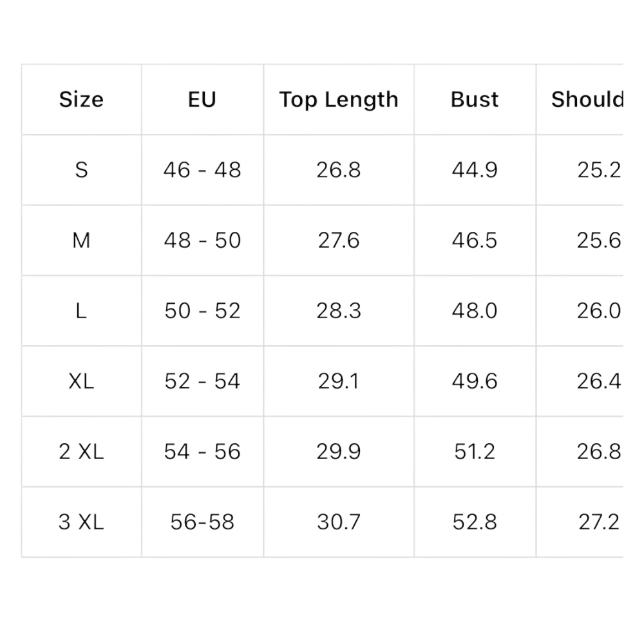644x644 pixels.
Task: Select the L size cell
Action: [81, 311]
